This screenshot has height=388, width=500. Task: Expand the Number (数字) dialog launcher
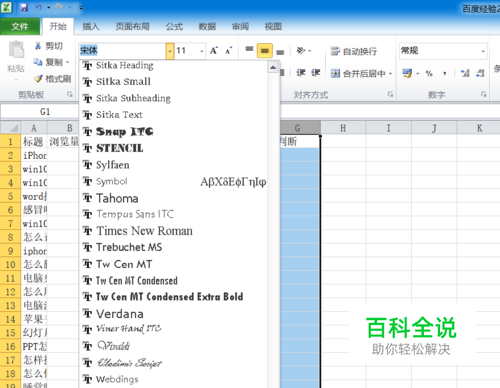(x=483, y=95)
